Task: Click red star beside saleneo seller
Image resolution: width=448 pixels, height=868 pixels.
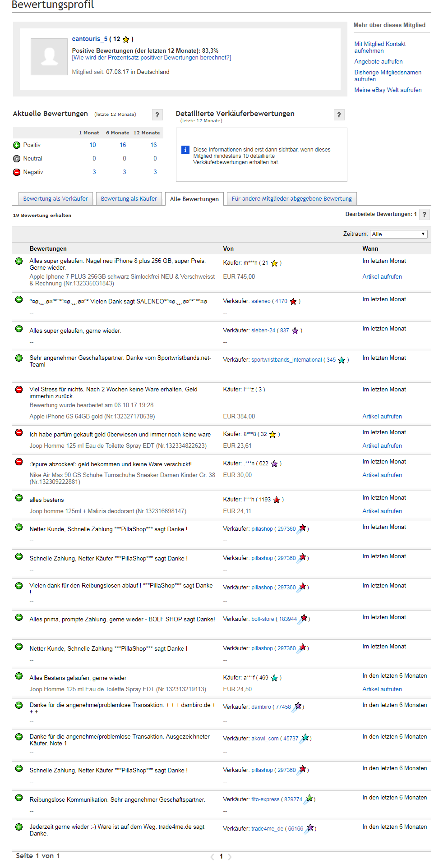Action: click(293, 302)
